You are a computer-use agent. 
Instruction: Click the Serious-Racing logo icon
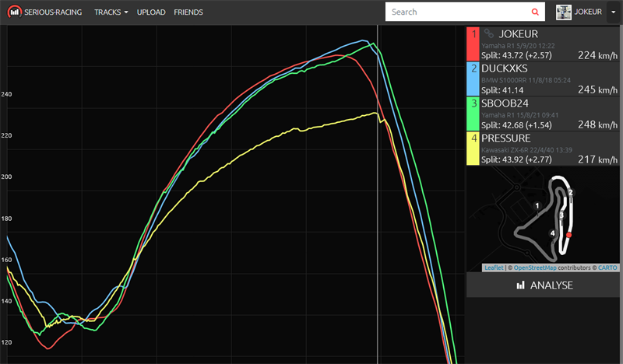coord(14,12)
